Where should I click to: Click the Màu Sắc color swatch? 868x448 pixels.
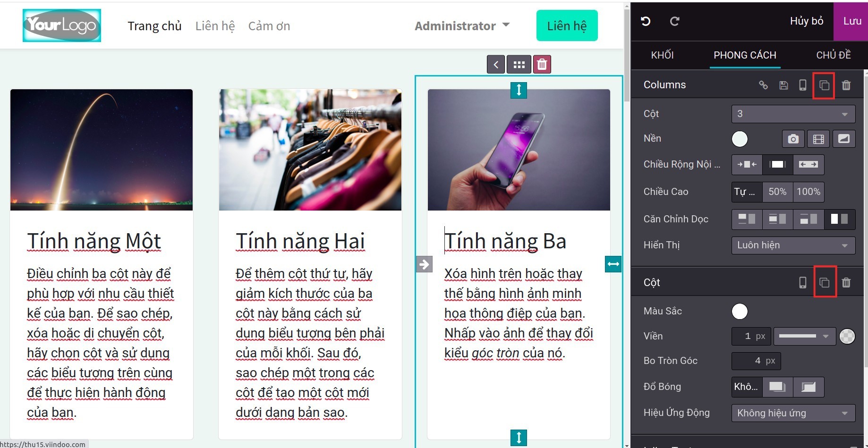coord(740,311)
